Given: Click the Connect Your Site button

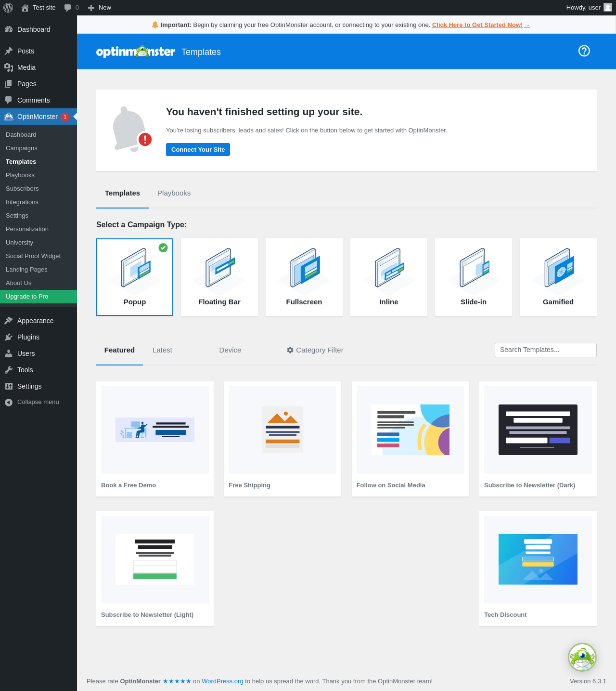Looking at the screenshot, I should pos(198,150).
